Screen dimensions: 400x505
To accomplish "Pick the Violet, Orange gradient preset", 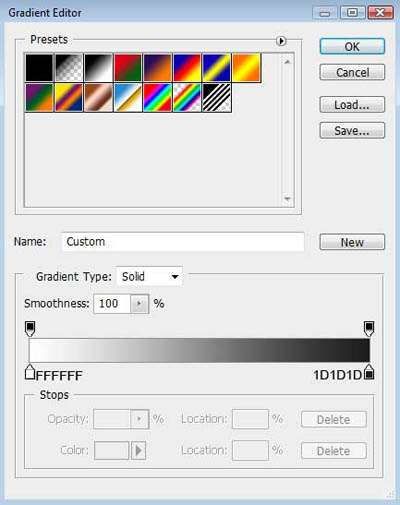I will 157,68.
